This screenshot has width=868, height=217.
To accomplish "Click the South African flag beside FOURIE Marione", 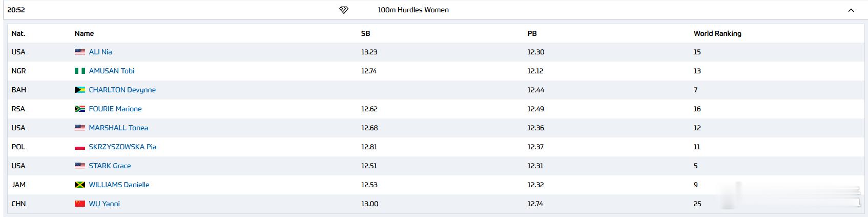I will 80,109.
